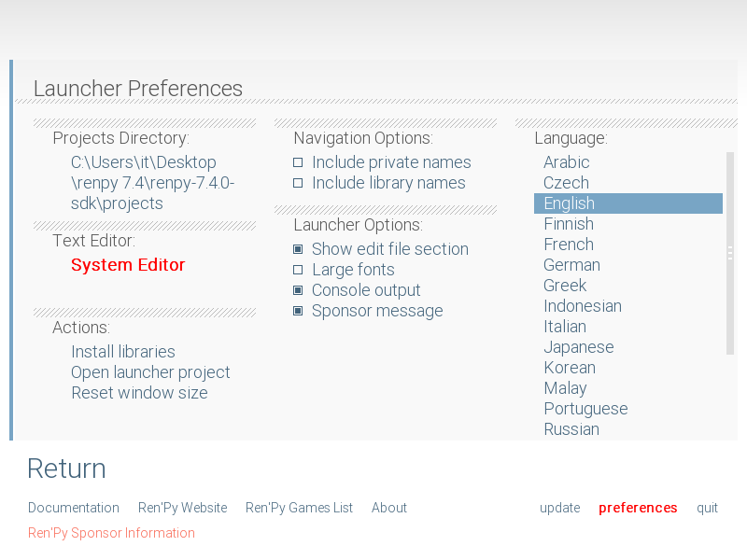Viewport: 747px width, 560px height.
Task: Click quit in the bottom bar
Action: tap(707, 508)
